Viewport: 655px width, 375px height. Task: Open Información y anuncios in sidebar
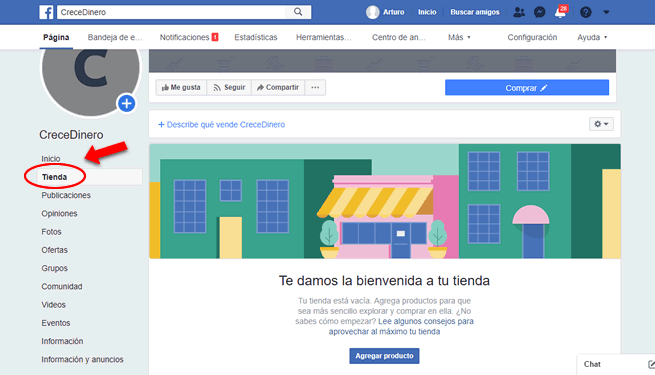pos(82,359)
